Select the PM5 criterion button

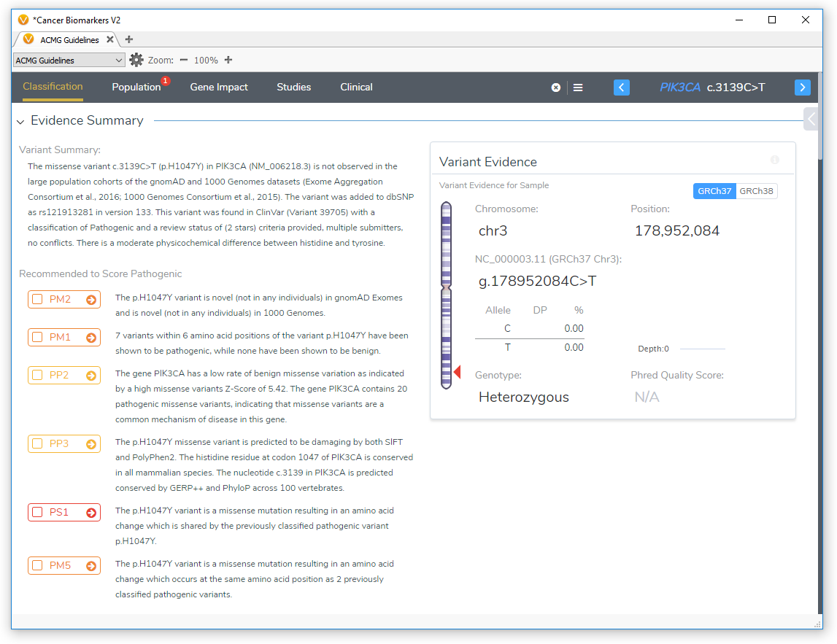tap(64, 565)
